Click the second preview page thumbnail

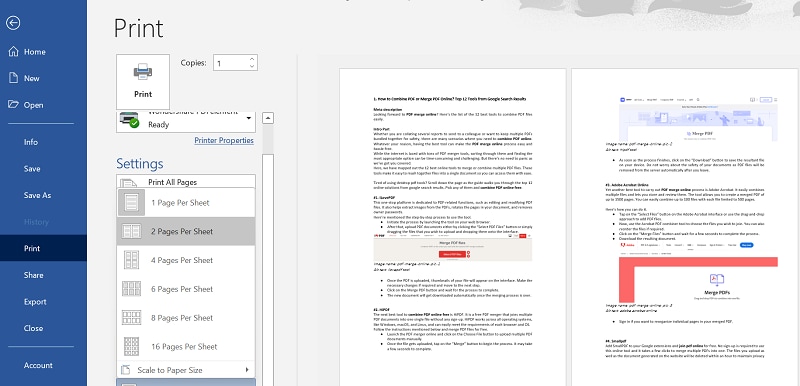(686, 227)
